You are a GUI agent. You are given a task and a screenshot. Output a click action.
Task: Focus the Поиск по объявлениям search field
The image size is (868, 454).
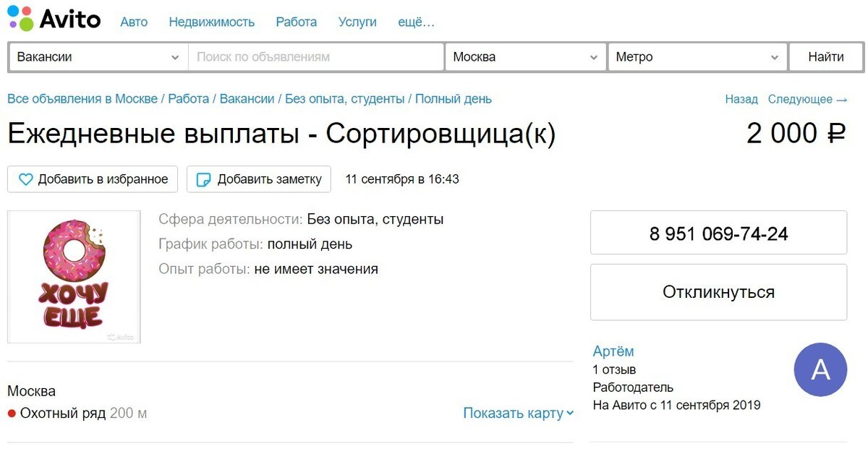315,57
